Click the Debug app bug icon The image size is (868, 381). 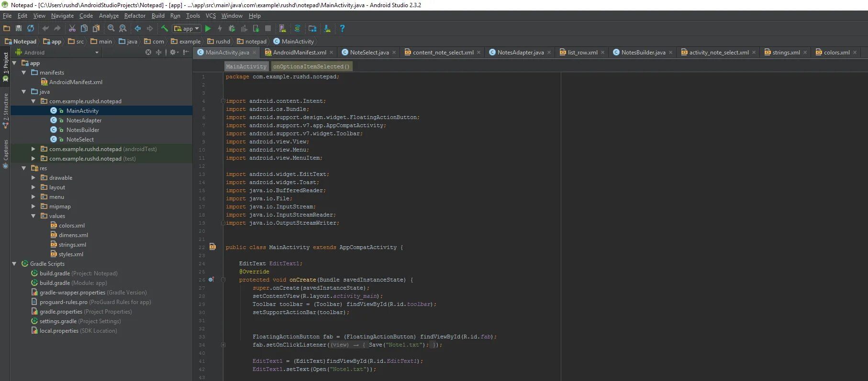point(232,29)
